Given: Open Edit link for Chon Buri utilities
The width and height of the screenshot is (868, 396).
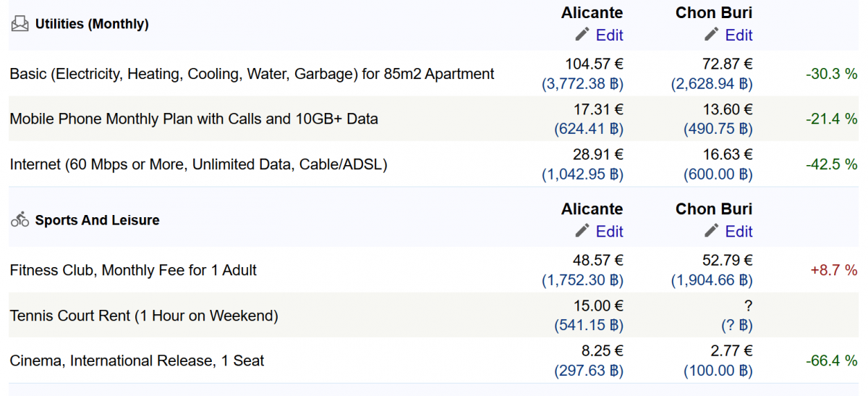Looking at the screenshot, I should click(x=739, y=35).
